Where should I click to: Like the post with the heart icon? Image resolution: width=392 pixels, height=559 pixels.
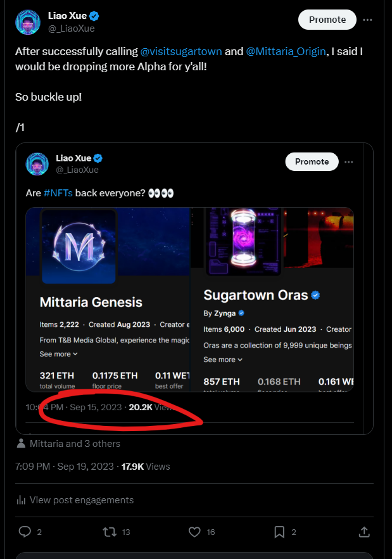click(194, 532)
